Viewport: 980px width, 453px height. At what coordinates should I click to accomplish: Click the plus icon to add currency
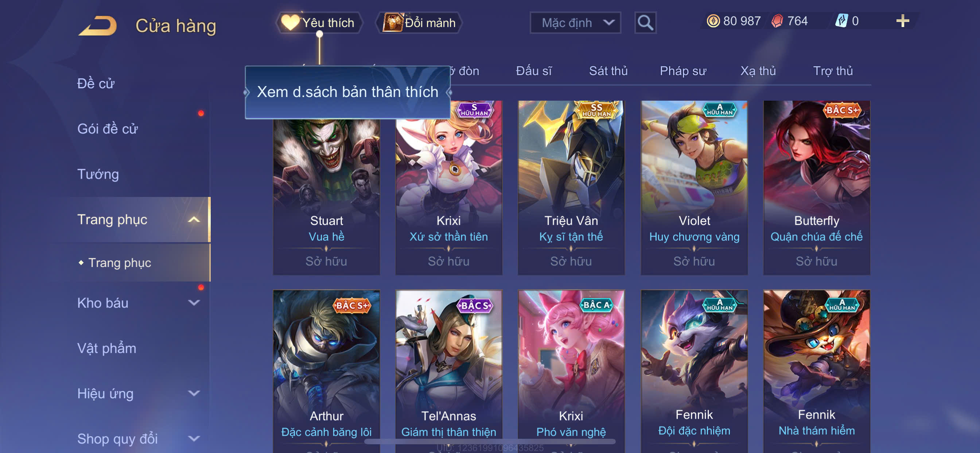pyautogui.click(x=902, y=21)
